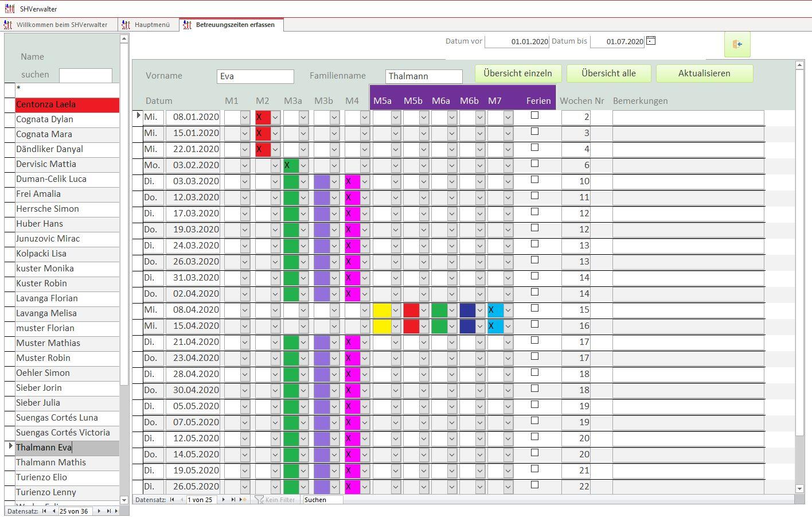812x517 pixels.
Task: Go to first record in main navigator
Action: coord(171,500)
